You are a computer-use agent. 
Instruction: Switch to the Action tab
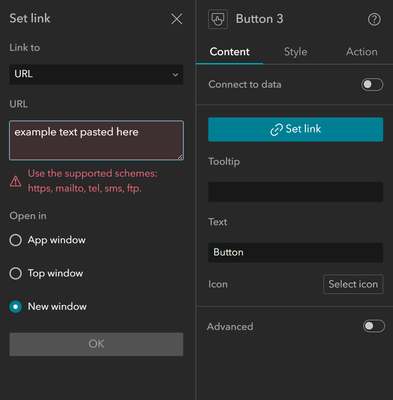click(361, 52)
